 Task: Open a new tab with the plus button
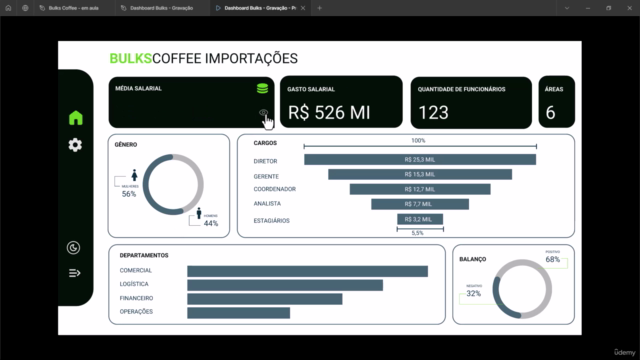[x=320, y=8]
